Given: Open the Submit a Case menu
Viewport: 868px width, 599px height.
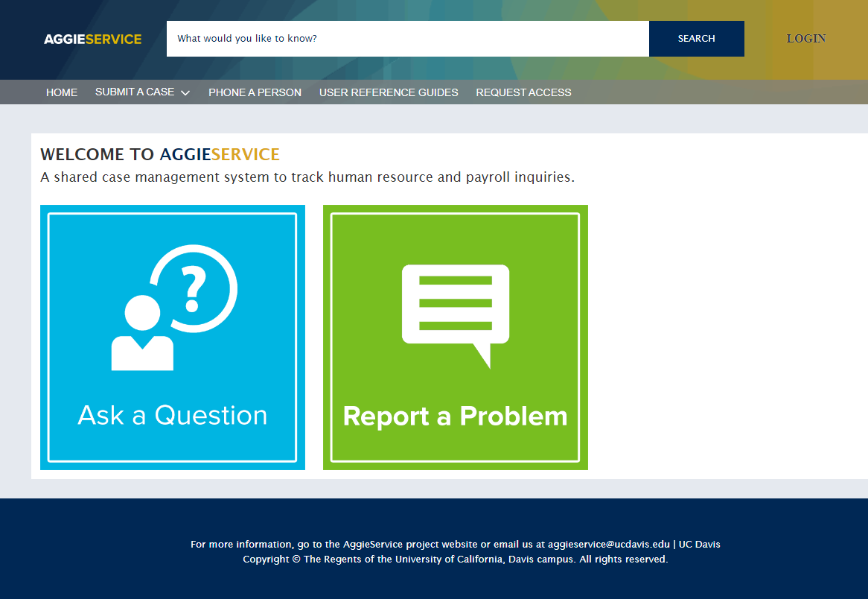Looking at the screenshot, I should 135,92.
